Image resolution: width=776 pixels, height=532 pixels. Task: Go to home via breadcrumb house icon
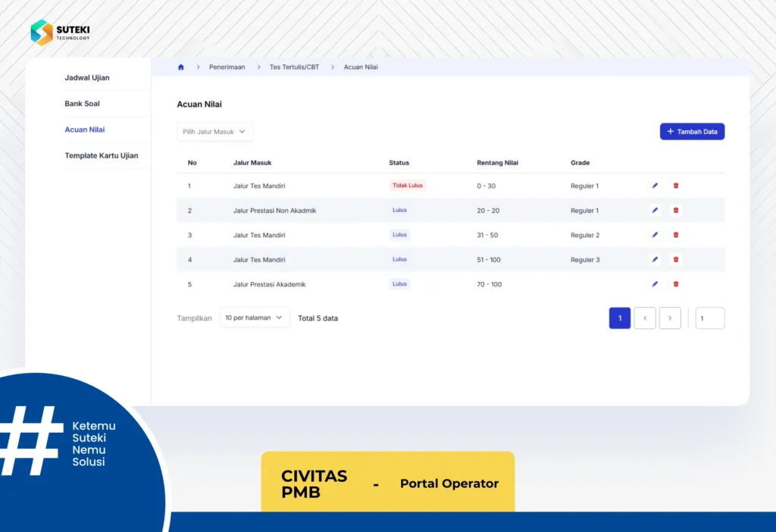pyautogui.click(x=180, y=67)
